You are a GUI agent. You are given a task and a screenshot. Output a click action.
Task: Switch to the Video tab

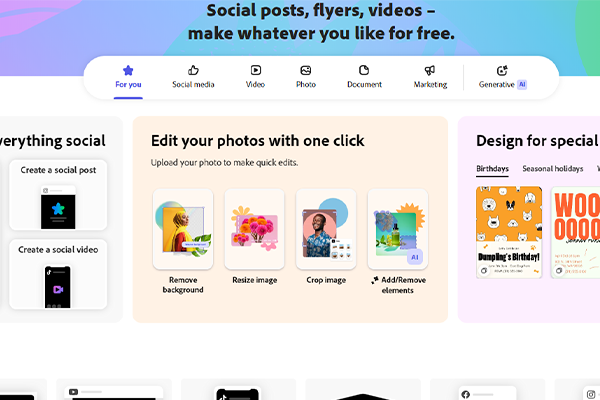255,78
